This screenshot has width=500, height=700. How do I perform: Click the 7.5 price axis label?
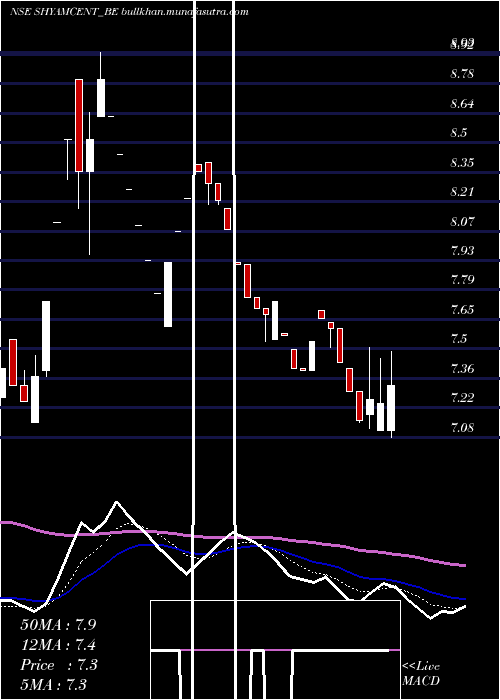(459, 339)
